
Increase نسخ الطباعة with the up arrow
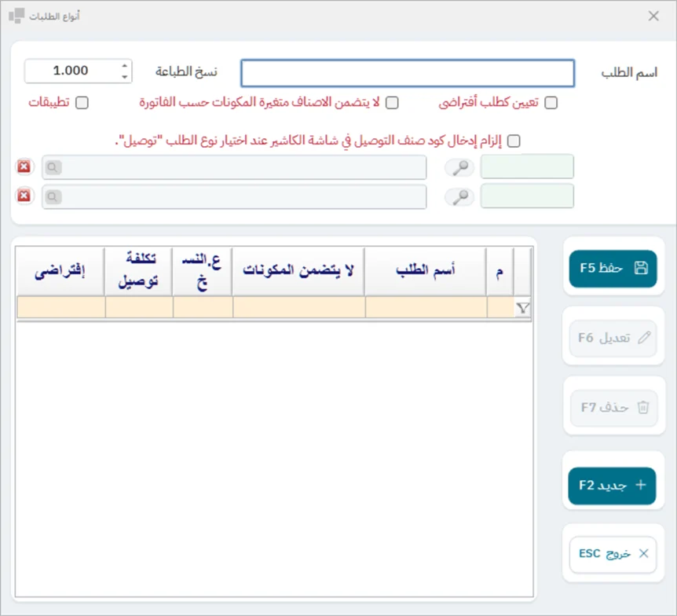(x=124, y=65)
